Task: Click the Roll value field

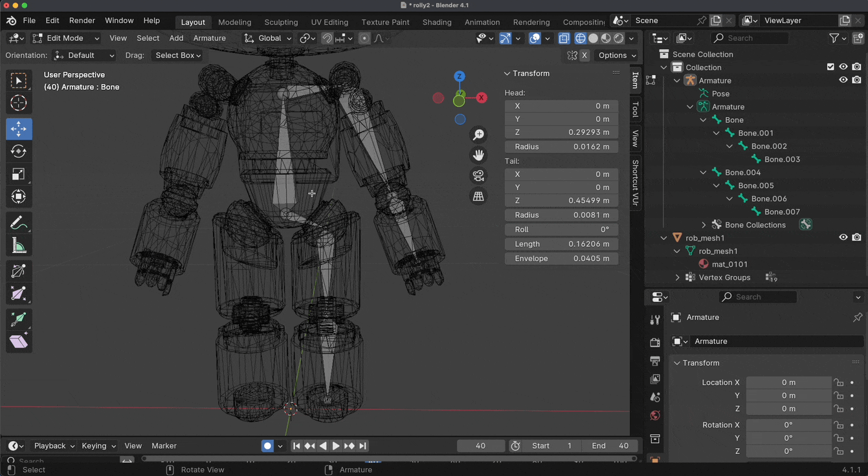Action: [561, 230]
